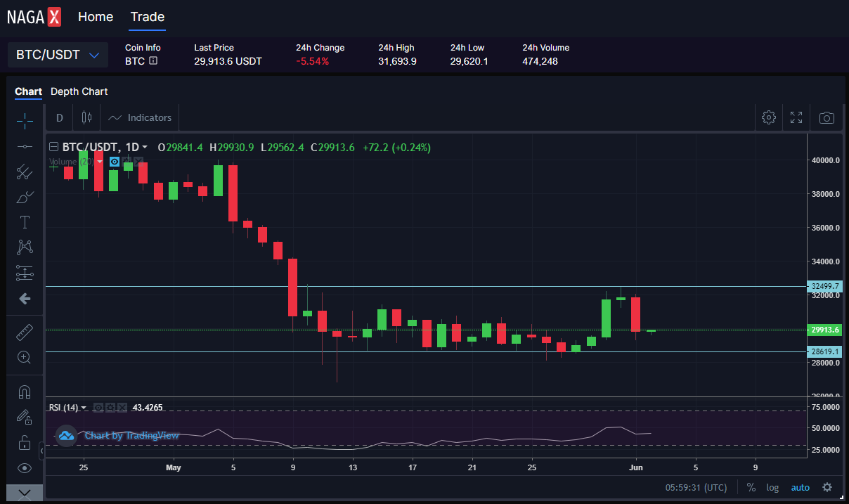Open the Chart by TradingView link
The image size is (849, 504).
click(132, 436)
